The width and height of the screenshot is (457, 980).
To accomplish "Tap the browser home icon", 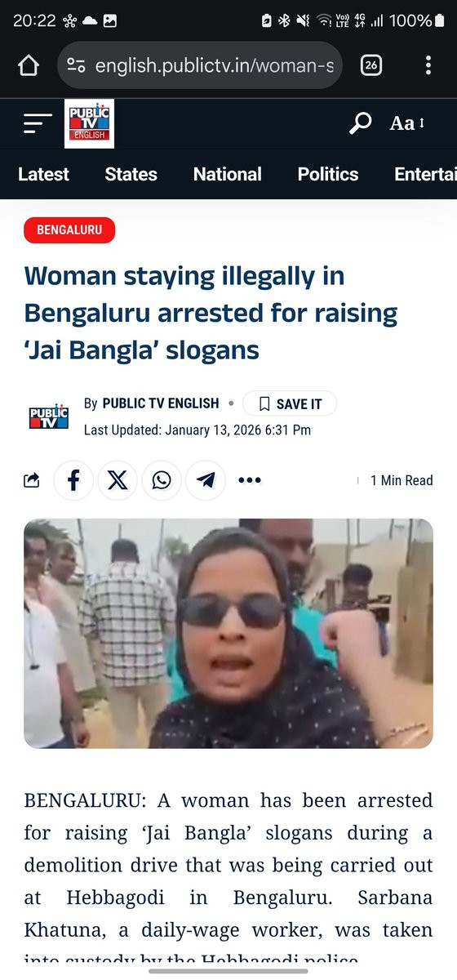I will point(29,65).
